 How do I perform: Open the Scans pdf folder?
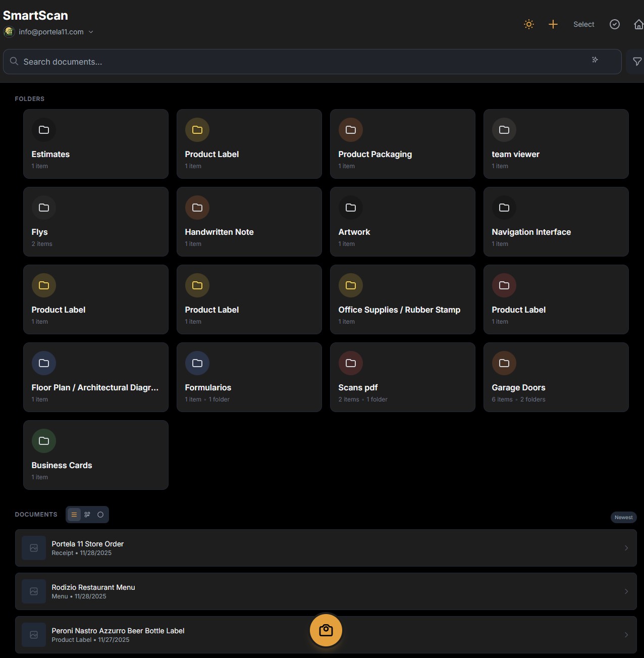click(x=402, y=377)
